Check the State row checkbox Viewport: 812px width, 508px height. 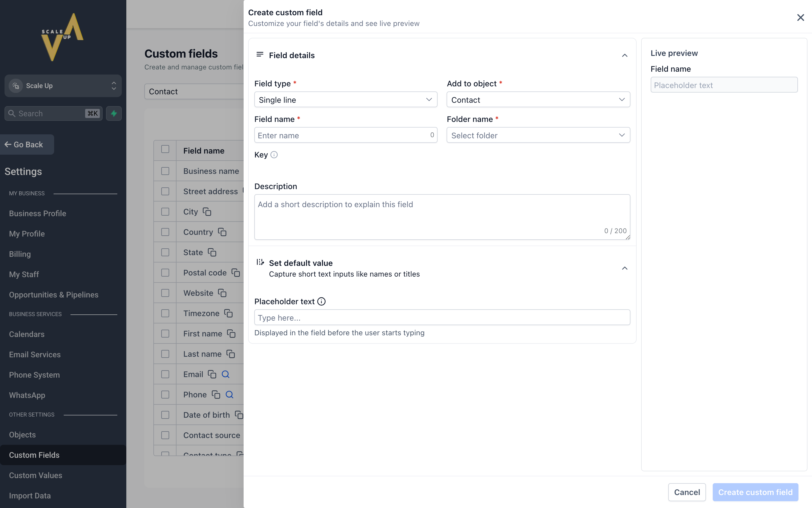tap(165, 252)
